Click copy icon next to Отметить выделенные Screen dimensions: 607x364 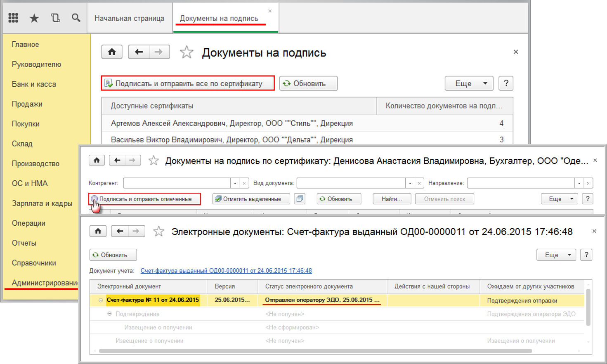tap(300, 199)
